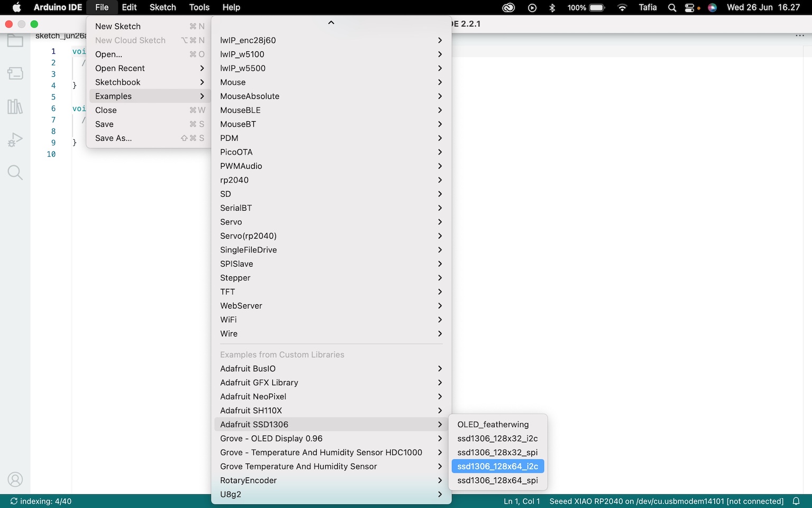Screen dimensions: 812x508
Task: Click the Wi-Fi menu bar icon
Action: pos(622,7)
